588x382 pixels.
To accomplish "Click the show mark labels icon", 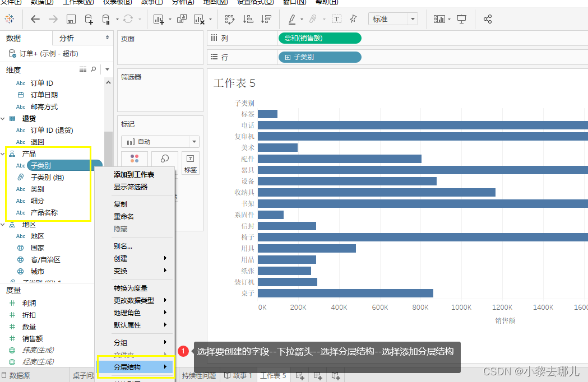I will point(337,18).
